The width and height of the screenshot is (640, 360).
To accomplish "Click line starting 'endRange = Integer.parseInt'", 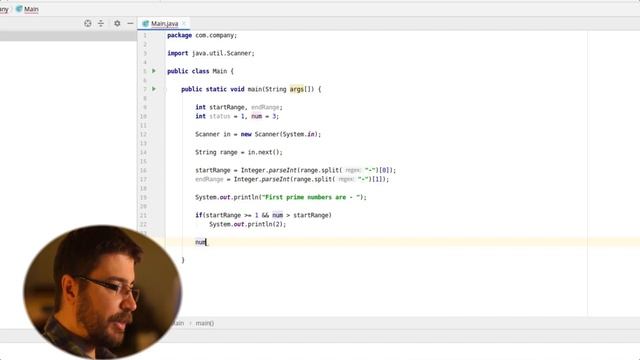I will [292, 179].
